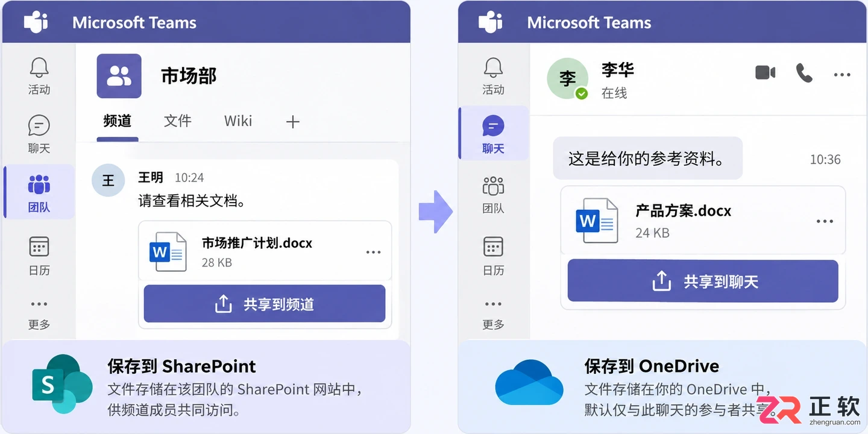Click 王明's avatar in the channel post

108,180
